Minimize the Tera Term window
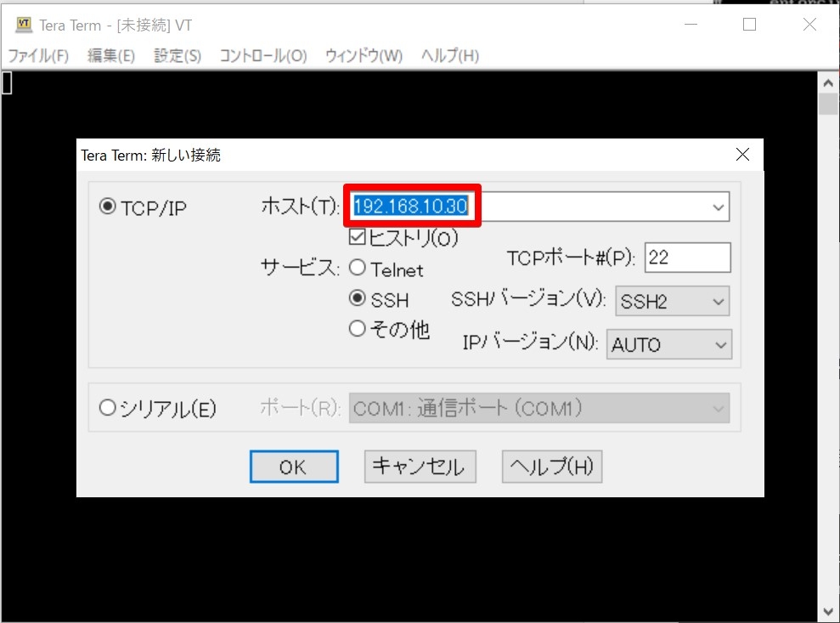The height and width of the screenshot is (623, 840). click(x=691, y=25)
